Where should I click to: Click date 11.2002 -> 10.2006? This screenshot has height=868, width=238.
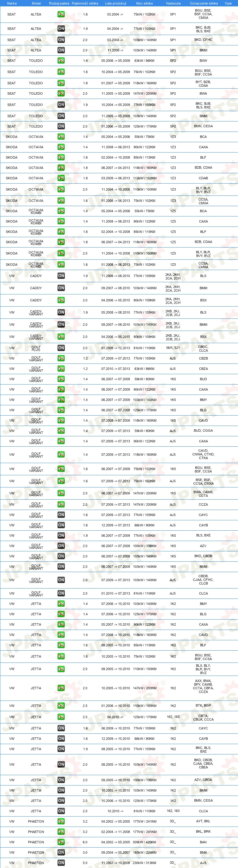point(115,863)
